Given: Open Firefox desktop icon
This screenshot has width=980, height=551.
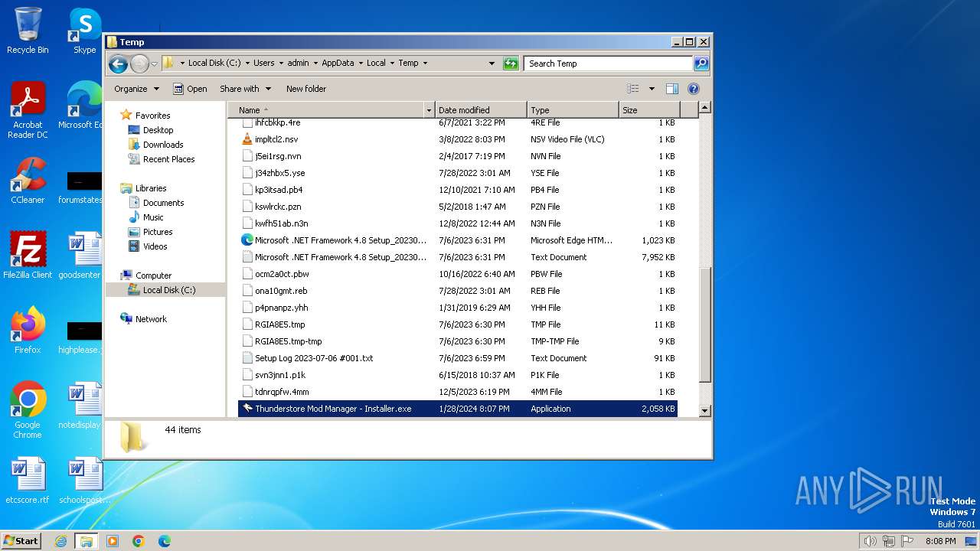Looking at the screenshot, I should coord(28,330).
